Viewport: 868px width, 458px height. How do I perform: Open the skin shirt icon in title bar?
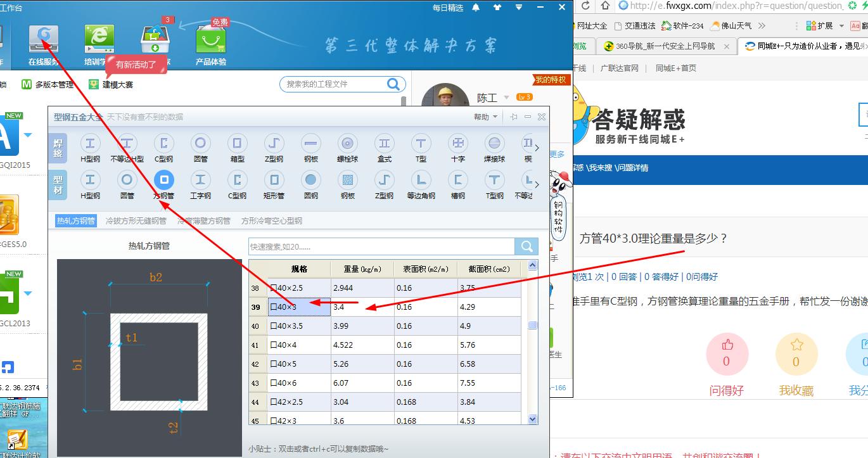pyautogui.click(x=497, y=8)
